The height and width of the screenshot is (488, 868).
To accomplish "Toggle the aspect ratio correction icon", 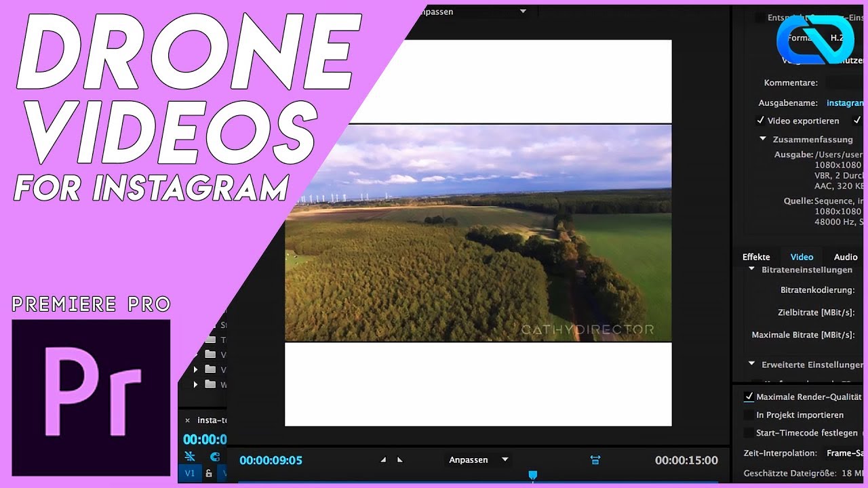I will pyautogui.click(x=595, y=460).
